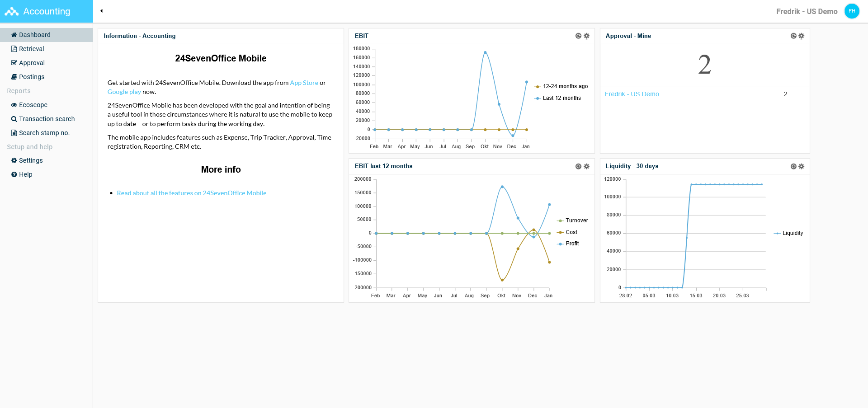This screenshot has height=408, width=868.
Task: Refresh the Liquidity - 30 days widget
Action: 793,166
